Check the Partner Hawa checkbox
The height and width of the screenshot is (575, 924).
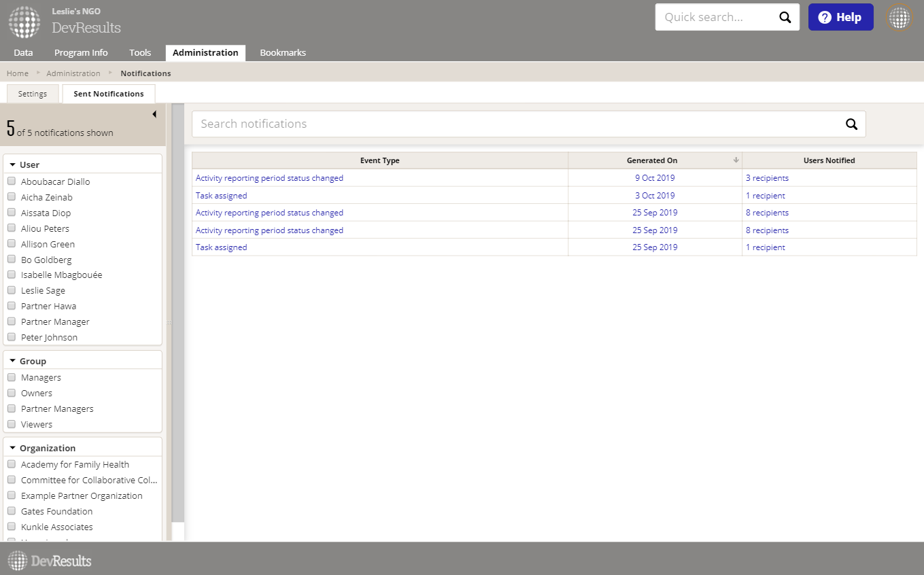point(12,306)
